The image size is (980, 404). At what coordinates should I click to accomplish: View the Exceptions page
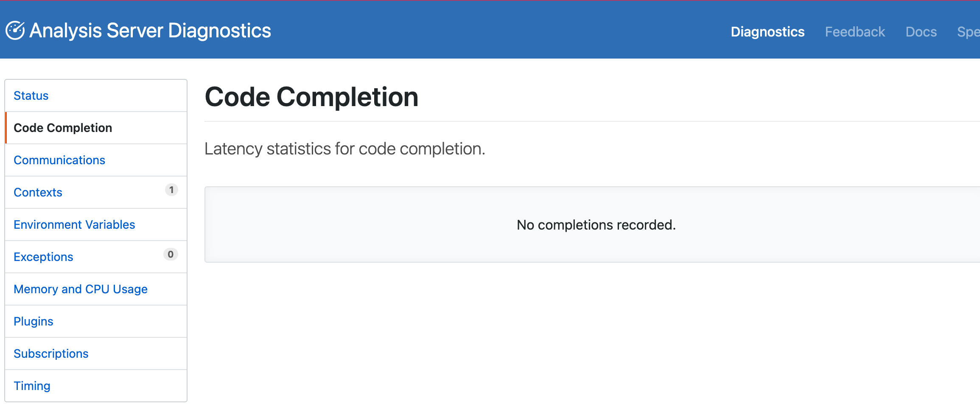coord(43,257)
